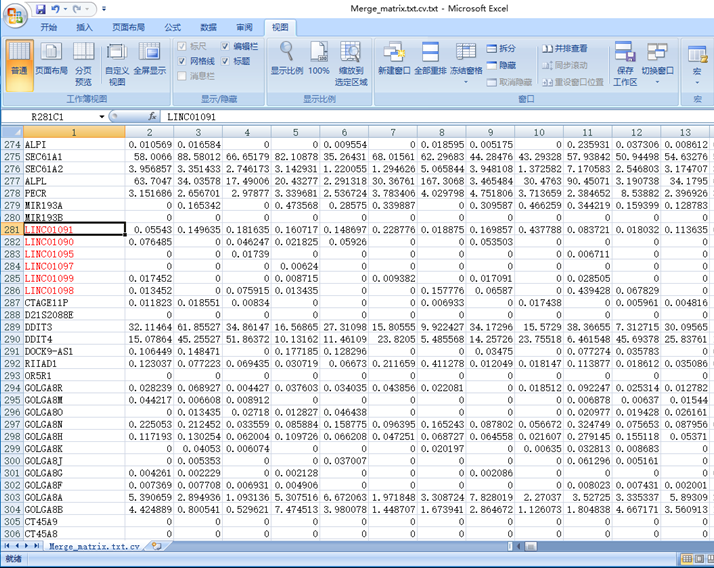Open Page Layout (页面布局) view icon
Viewport: 714px width, 568px height.
tap(51, 60)
